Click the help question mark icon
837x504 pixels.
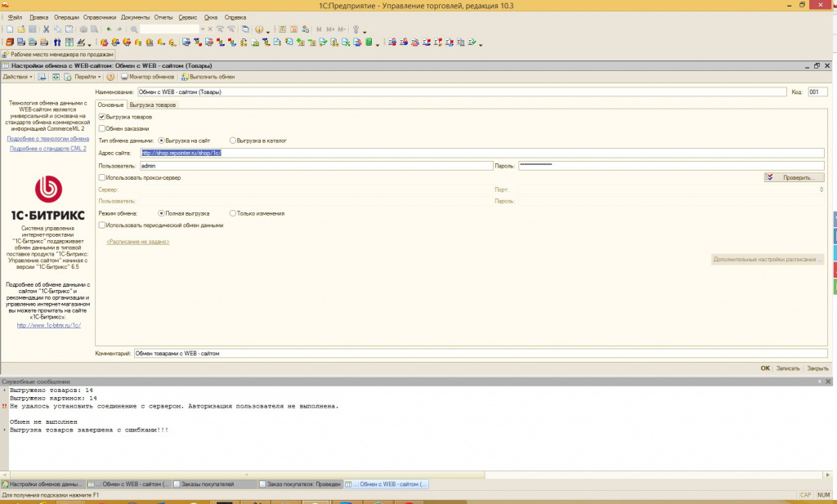pyautogui.click(x=110, y=77)
